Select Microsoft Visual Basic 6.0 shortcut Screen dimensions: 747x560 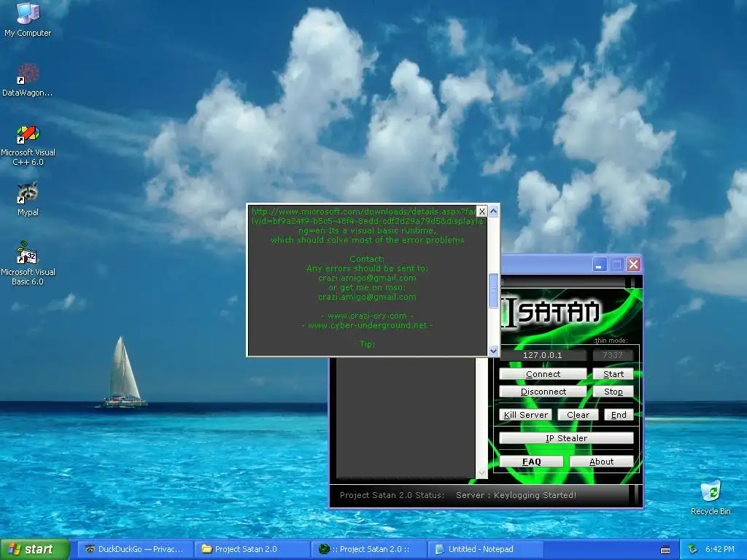coord(28,264)
